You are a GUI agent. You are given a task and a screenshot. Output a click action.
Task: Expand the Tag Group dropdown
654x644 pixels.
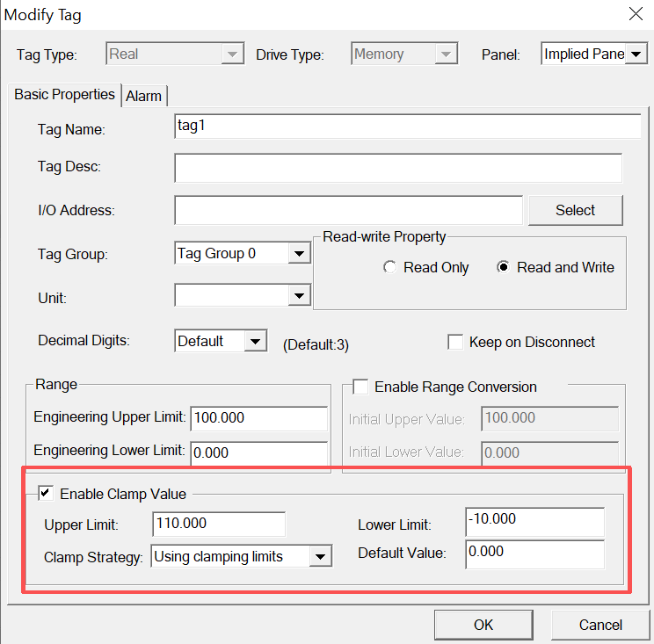(300, 254)
